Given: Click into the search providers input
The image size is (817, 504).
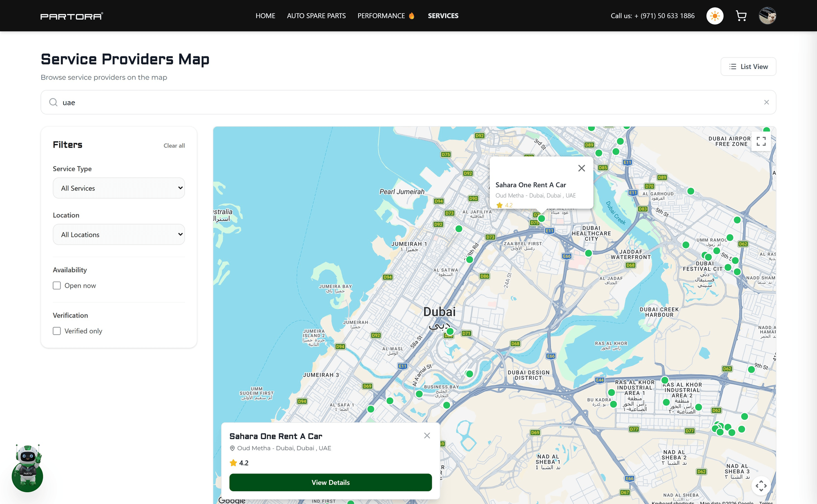Looking at the screenshot, I should point(408,102).
